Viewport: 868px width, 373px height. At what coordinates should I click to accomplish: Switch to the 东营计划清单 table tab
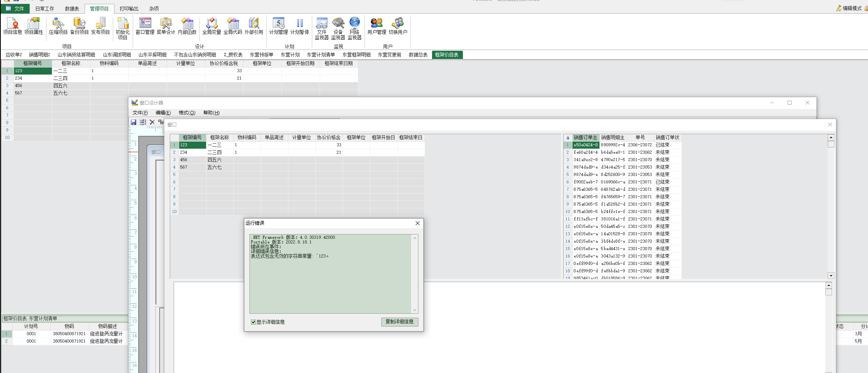320,55
